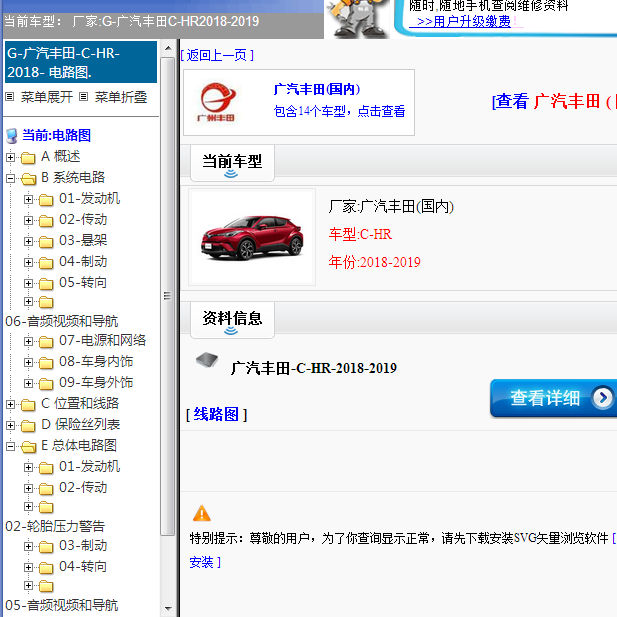Open the 资料信息 tab
Viewport: 617px width, 617px height.
[x=232, y=320]
